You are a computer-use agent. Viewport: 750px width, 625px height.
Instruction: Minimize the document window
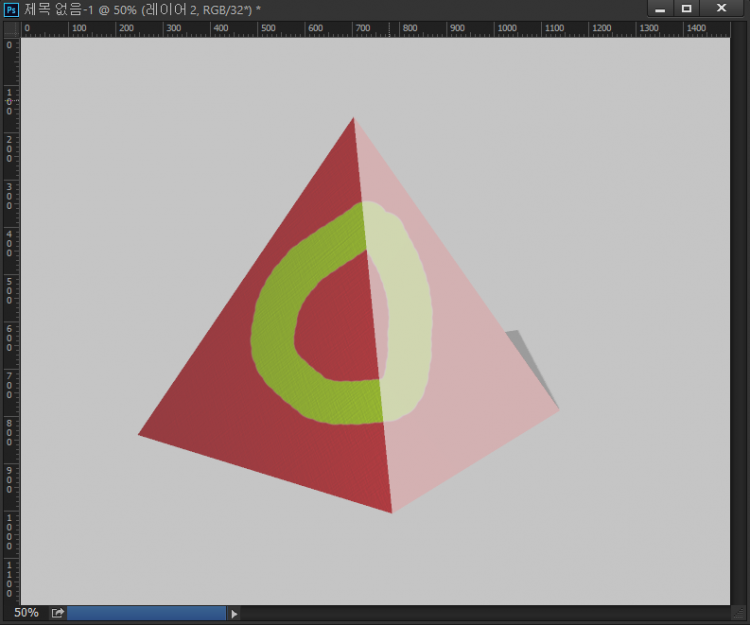point(660,8)
